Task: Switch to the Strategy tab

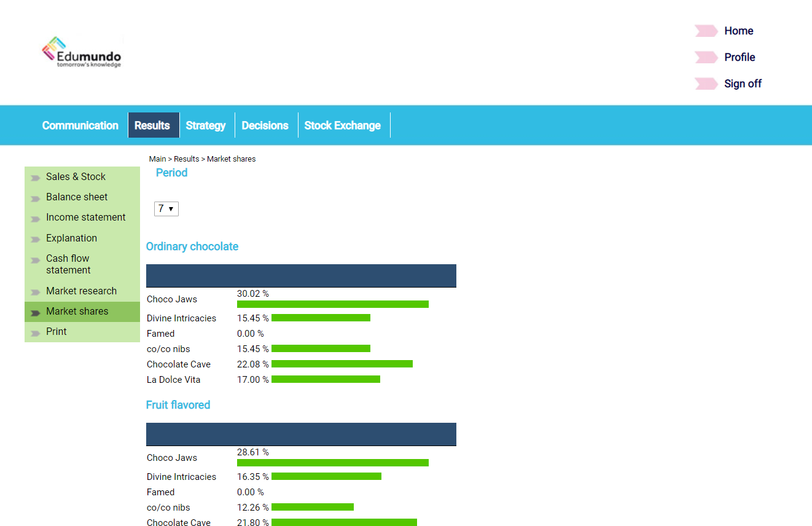Action: [206, 125]
